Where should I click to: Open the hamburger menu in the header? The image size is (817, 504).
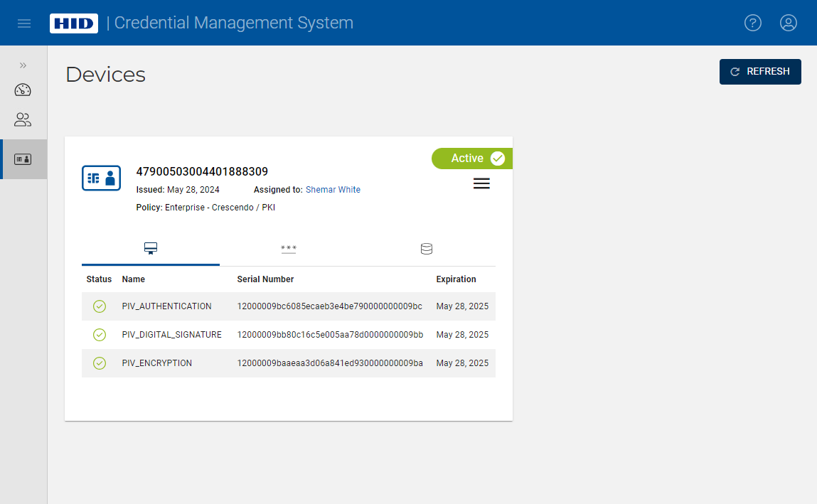pyautogui.click(x=24, y=23)
